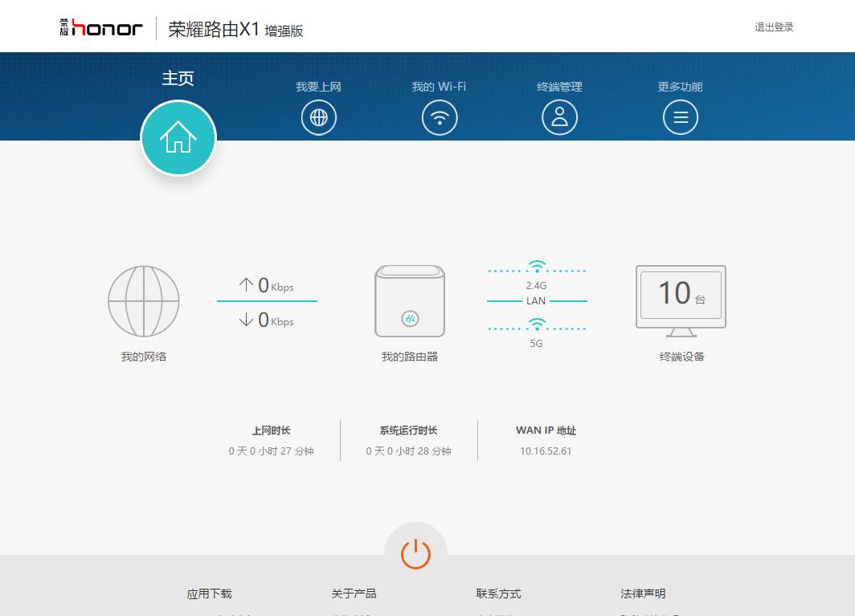Image resolution: width=855 pixels, height=616 pixels.
Task: Click the 退出登录 logout link
Action: (x=772, y=27)
